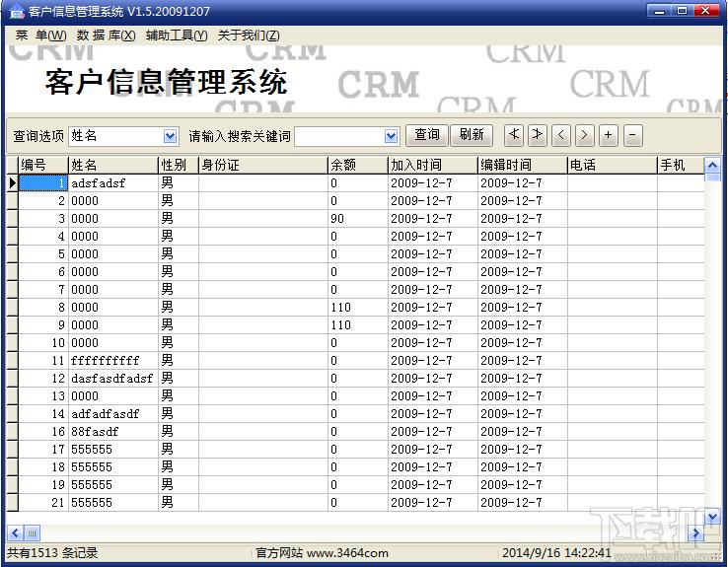Click name 555555 in record 21

pyautogui.click(x=112, y=503)
